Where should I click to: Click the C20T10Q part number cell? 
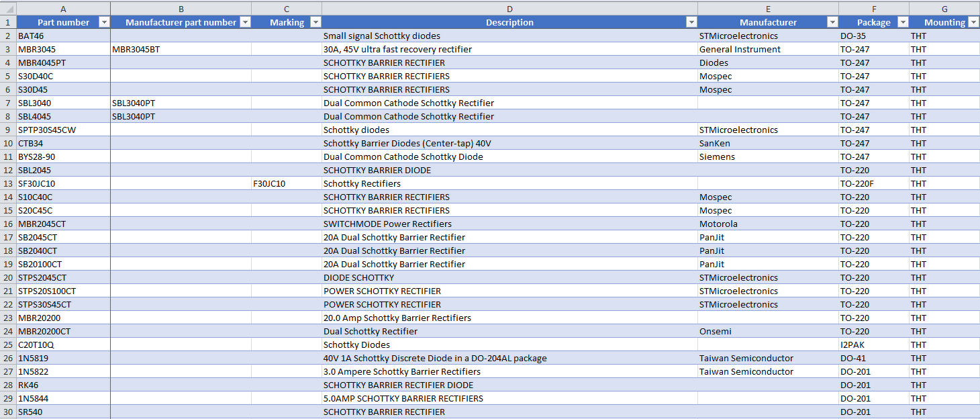pos(64,344)
